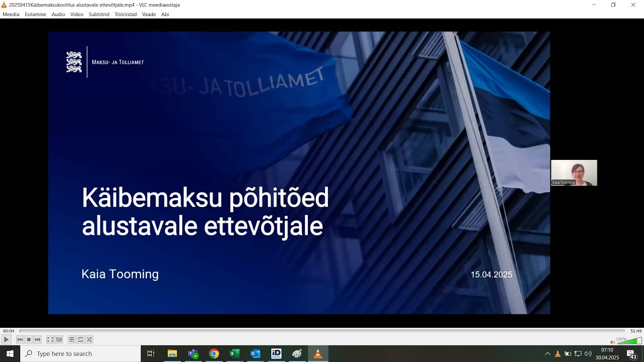This screenshot has height=362, width=644.
Task: Check battery status tray icon
Action: pos(568,354)
